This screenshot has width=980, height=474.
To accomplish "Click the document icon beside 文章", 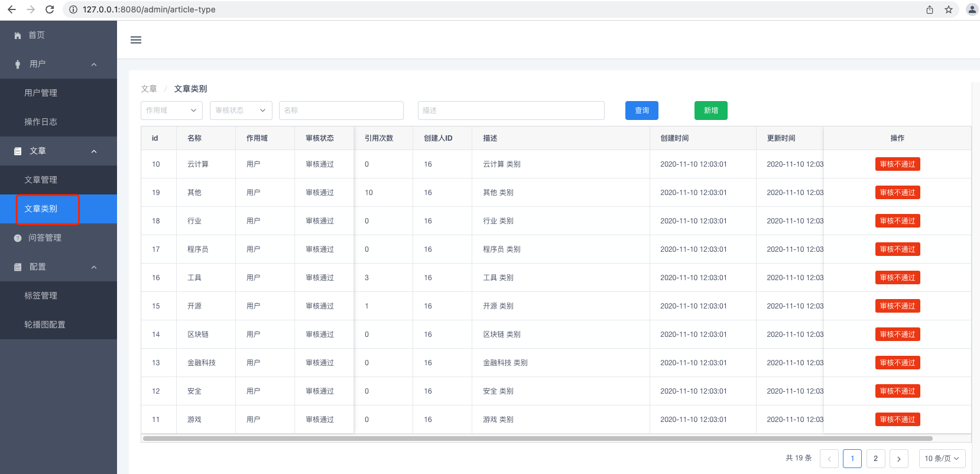I will 18,151.
